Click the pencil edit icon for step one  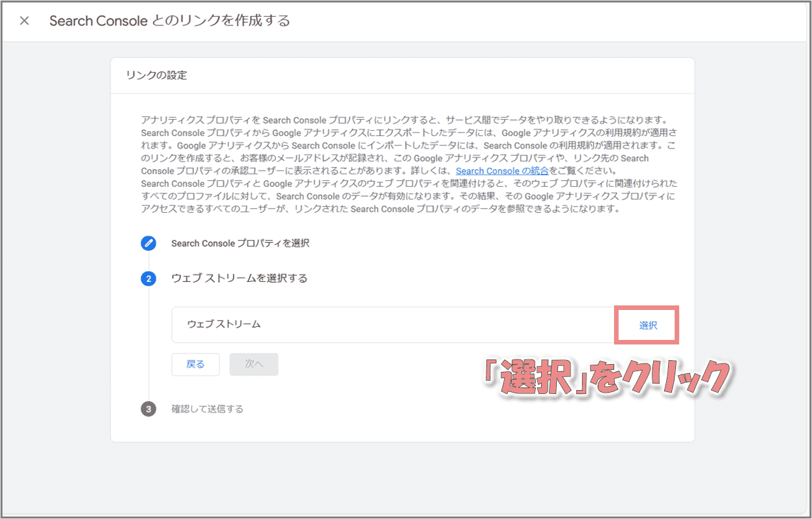pyautogui.click(x=148, y=244)
